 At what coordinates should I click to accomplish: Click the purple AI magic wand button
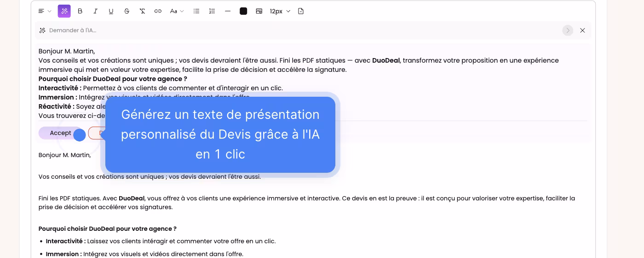click(64, 11)
